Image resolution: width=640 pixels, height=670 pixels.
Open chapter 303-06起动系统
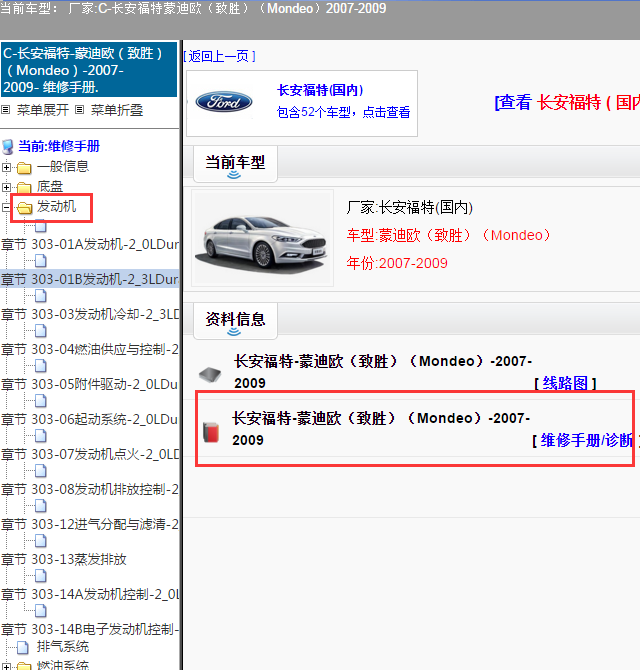point(90,420)
